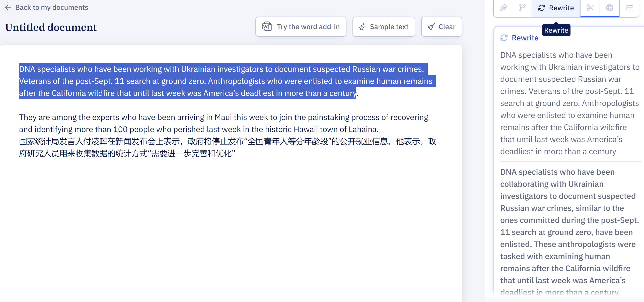The width and height of the screenshot is (644, 302).
Task: Click the globe/language icon in toolbar
Action: [609, 8]
